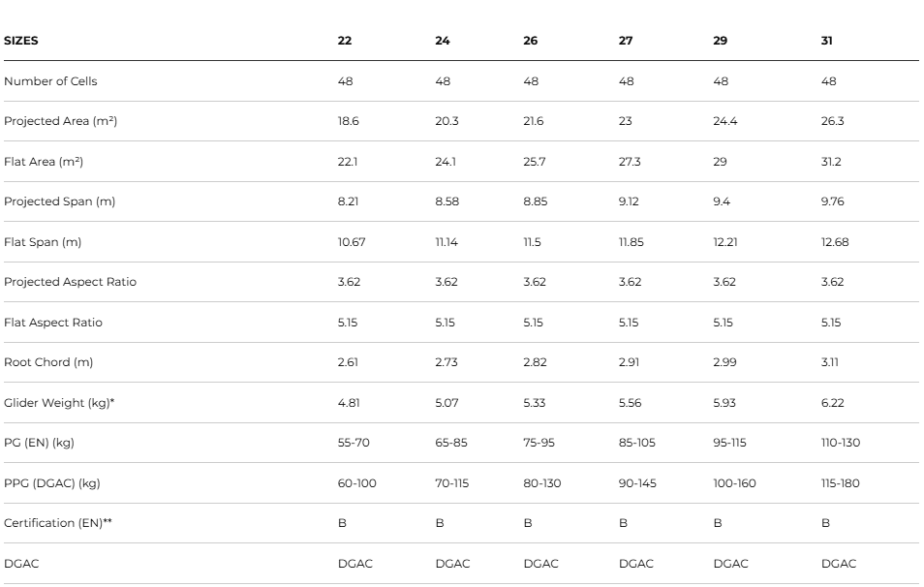Select PPG (DGAC) range 100-160
Viewport: 924px width, 587px height.
(x=735, y=483)
